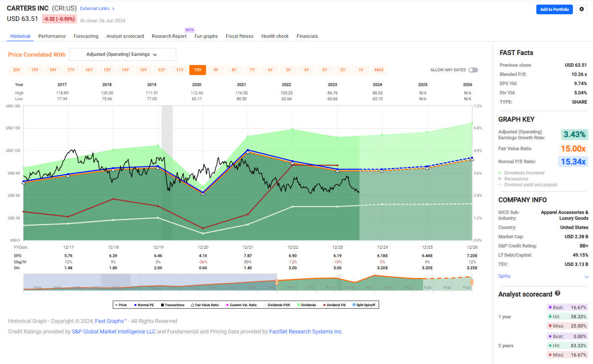
Task: Select the 12Y time range
Action: (162, 70)
